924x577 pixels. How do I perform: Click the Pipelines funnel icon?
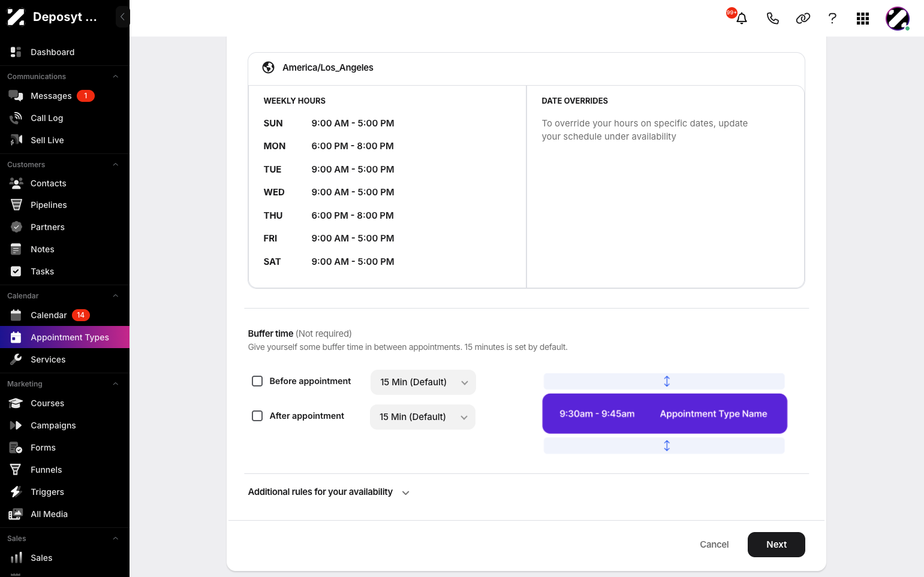coord(16,205)
